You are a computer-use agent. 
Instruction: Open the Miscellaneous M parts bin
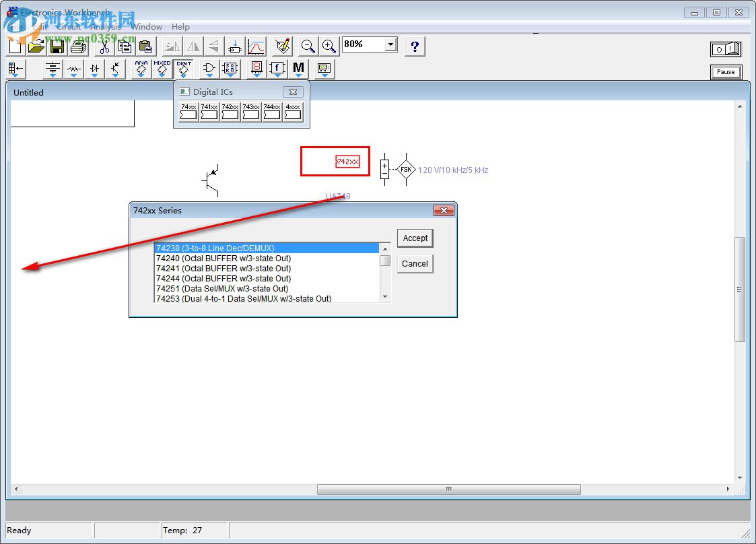[298, 69]
